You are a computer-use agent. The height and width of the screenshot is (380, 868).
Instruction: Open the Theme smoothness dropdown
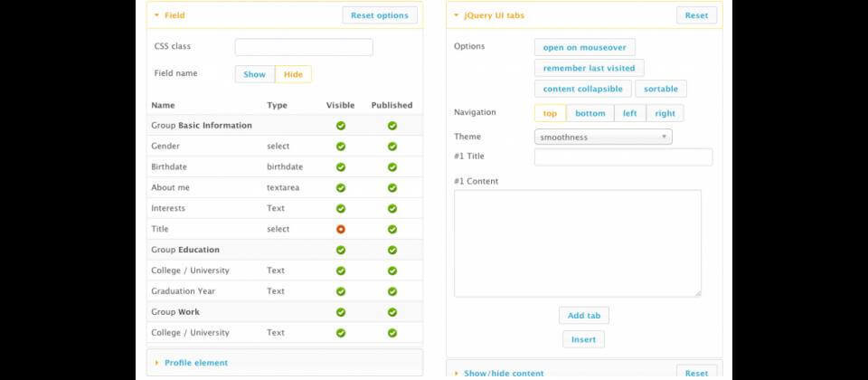pyautogui.click(x=603, y=137)
